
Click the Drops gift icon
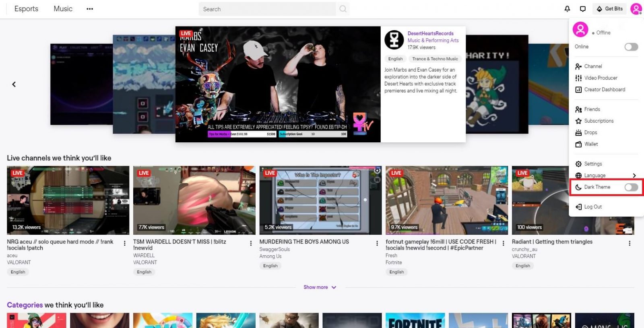pos(578,133)
